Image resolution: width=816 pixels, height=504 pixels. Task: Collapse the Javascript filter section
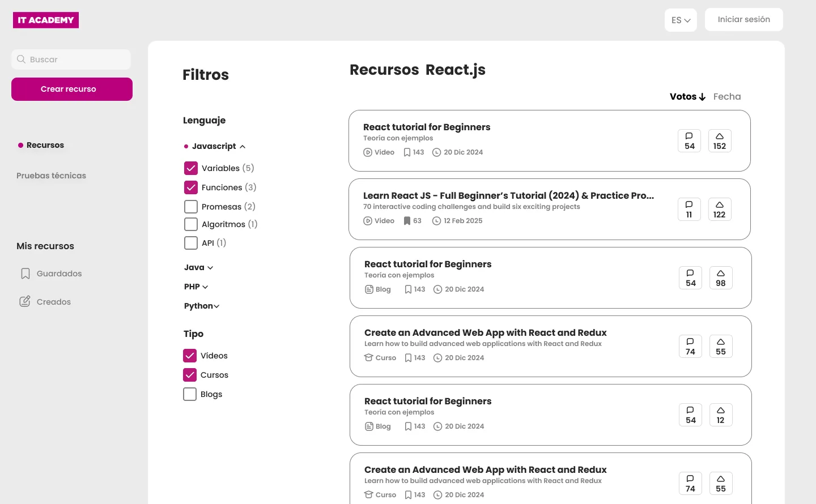pyautogui.click(x=242, y=146)
